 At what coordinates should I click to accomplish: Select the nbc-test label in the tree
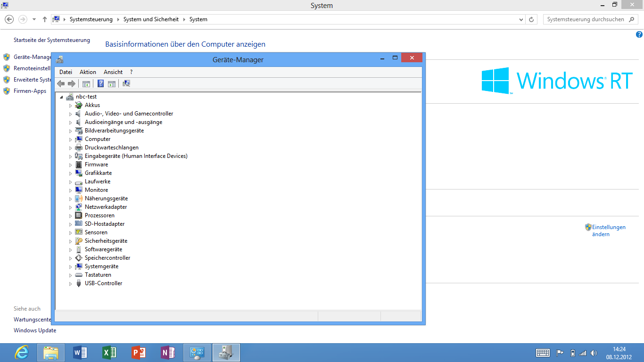point(86,97)
